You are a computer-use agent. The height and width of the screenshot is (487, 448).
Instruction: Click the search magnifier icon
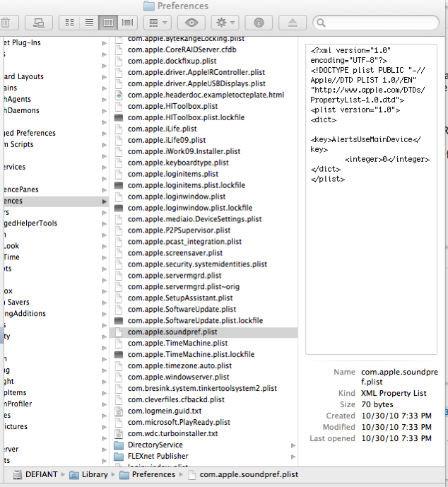point(321,23)
